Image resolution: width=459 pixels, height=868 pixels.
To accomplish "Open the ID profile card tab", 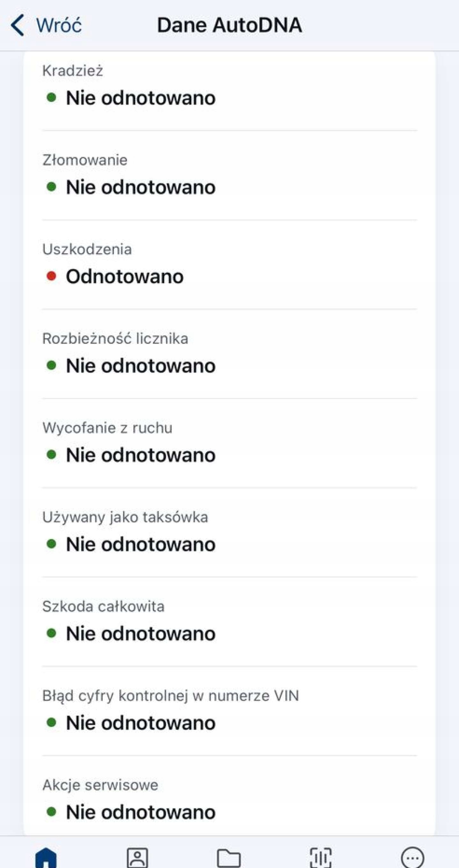I will point(137,857).
